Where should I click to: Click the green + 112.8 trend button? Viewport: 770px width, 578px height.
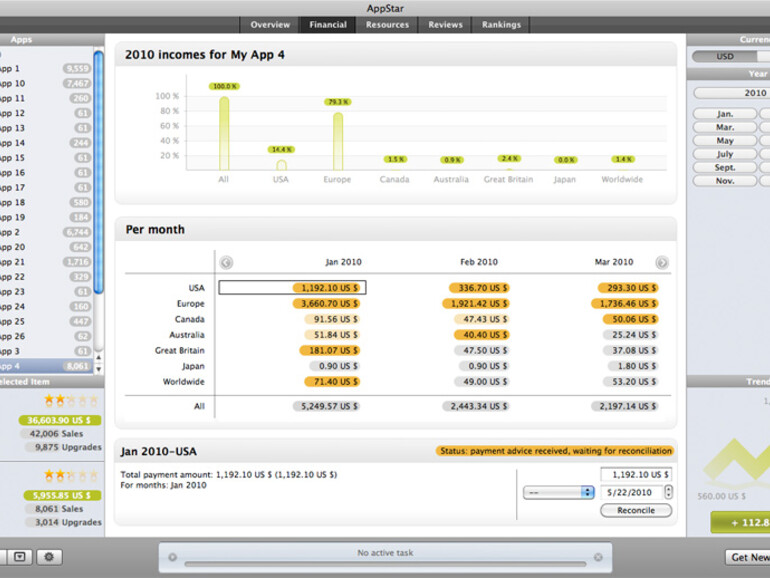pyautogui.click(x=740, y=523)
